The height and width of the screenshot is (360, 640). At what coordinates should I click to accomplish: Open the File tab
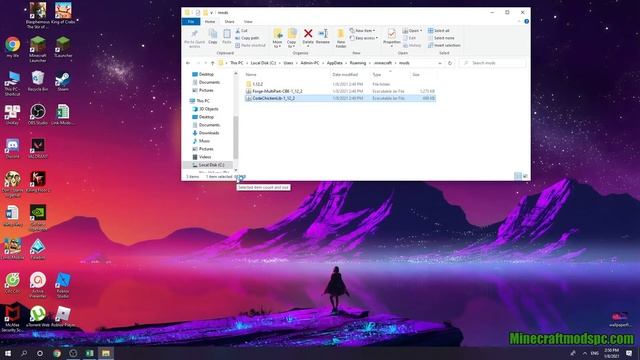191,21
